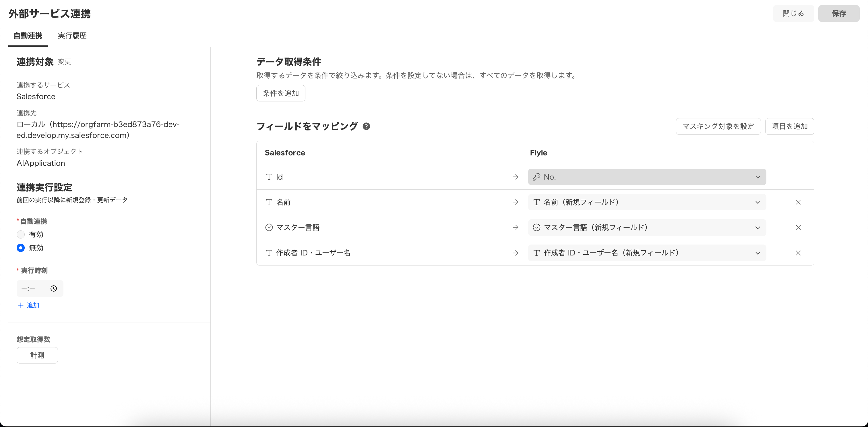Click the plus icon next to 追加
Image resolution: width=868 pixels, height=427 pixels.
coord(21,305)
